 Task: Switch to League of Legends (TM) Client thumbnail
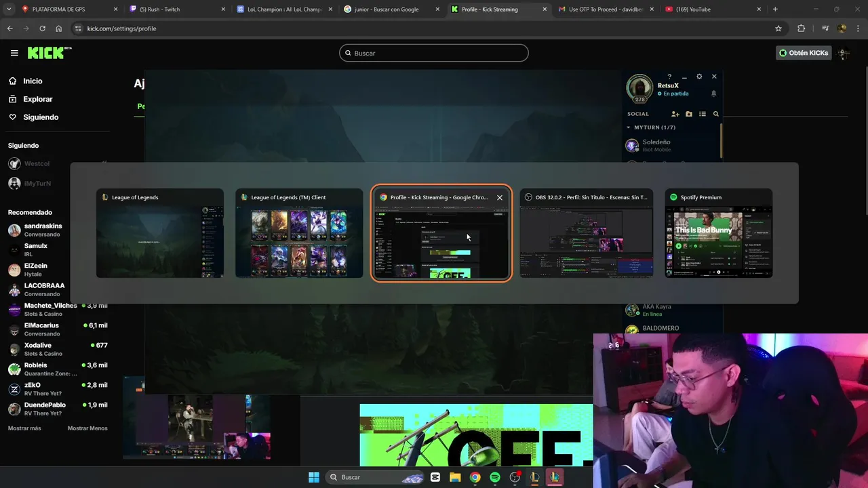click(x=299, y=233)
